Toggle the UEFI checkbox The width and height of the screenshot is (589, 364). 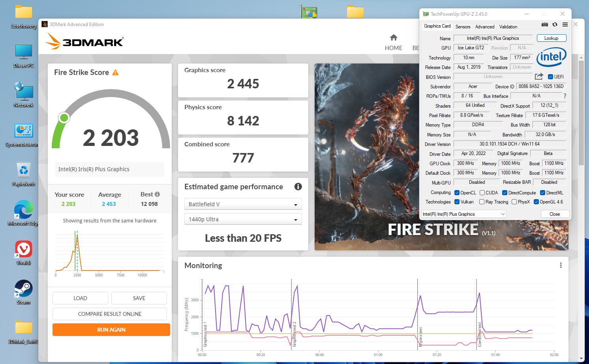coord(550,77)
